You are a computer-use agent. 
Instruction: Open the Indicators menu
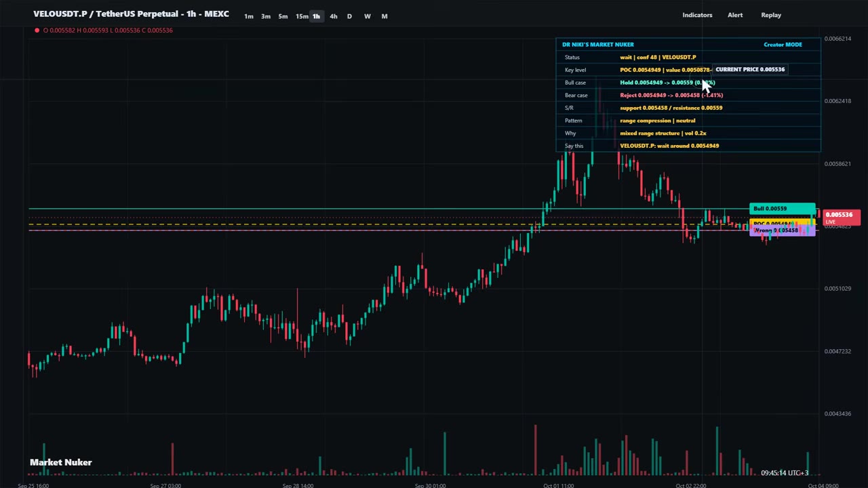click(x=697, y=15)
